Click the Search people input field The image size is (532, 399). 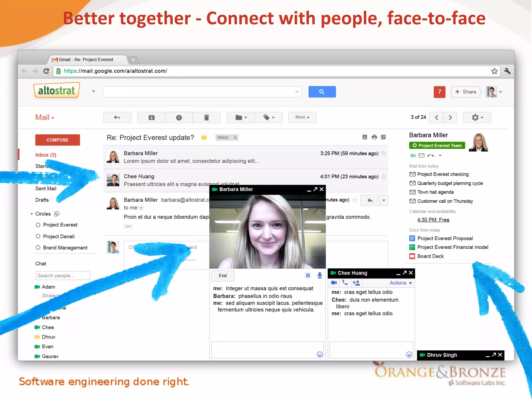pyautogui.click(x=63, y=276)
